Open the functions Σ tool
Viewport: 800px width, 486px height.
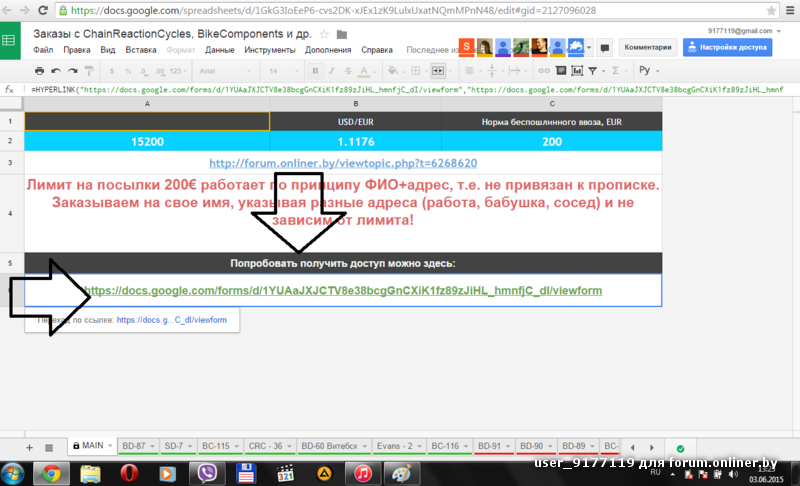(x=616, y=71)
